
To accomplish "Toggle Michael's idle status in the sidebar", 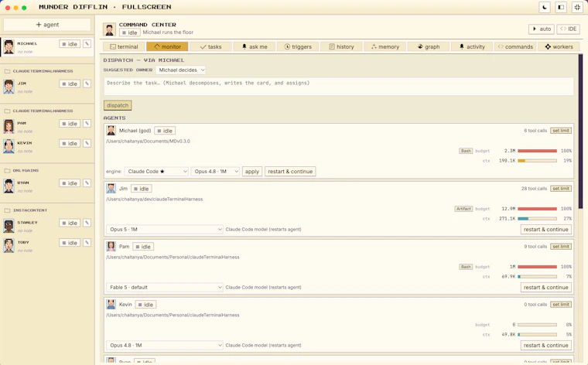I will [70, 44].
